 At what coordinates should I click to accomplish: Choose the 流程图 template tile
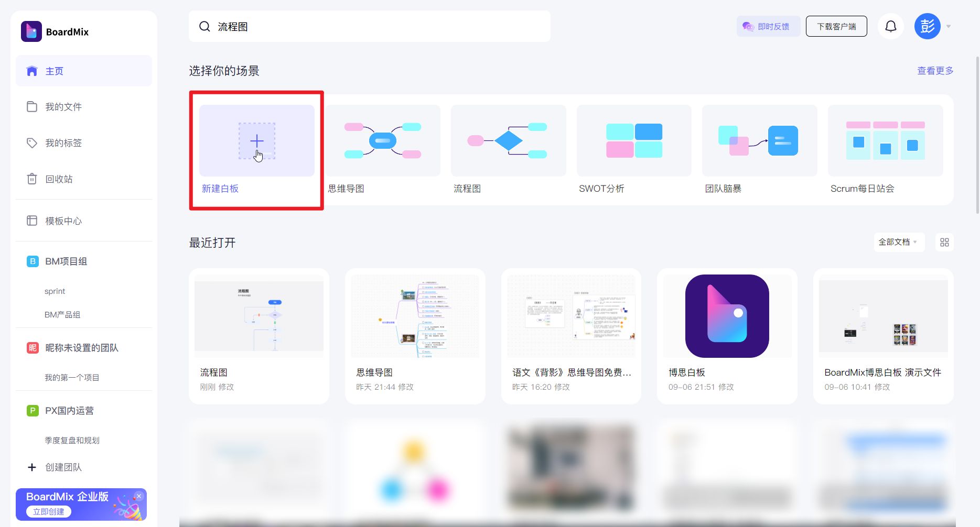coord(509,140)
